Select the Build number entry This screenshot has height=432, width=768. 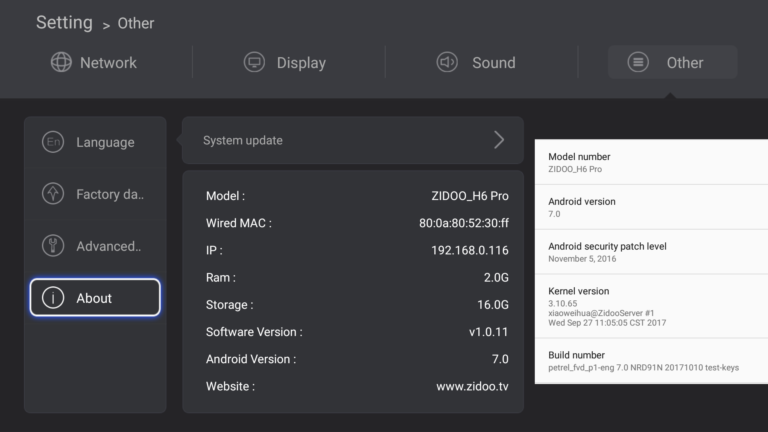click(651, 361)
